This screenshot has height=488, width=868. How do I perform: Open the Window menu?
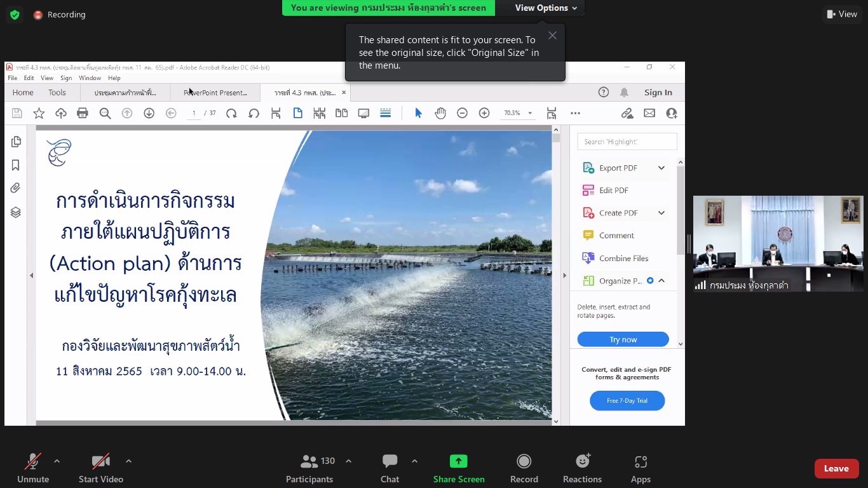pos(90,78)
